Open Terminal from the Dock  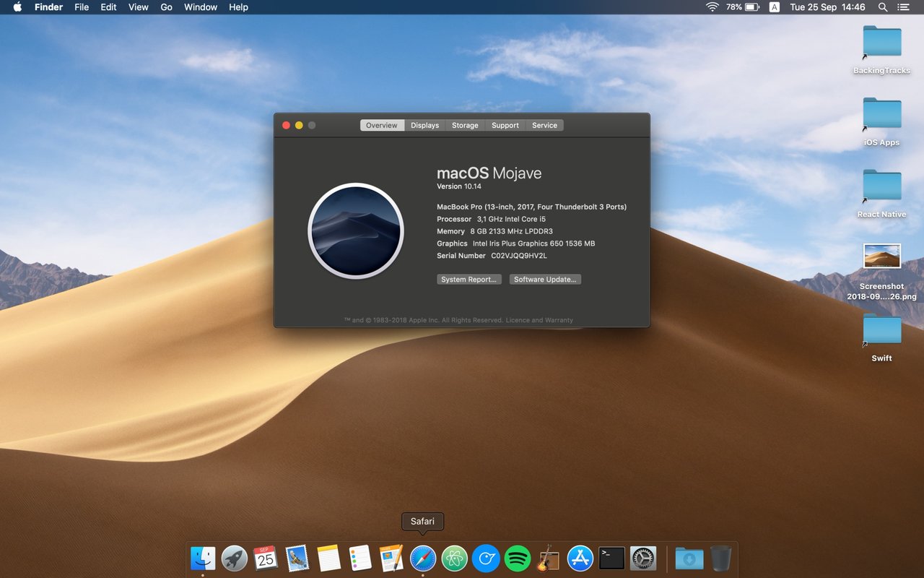tap(612, 558)
